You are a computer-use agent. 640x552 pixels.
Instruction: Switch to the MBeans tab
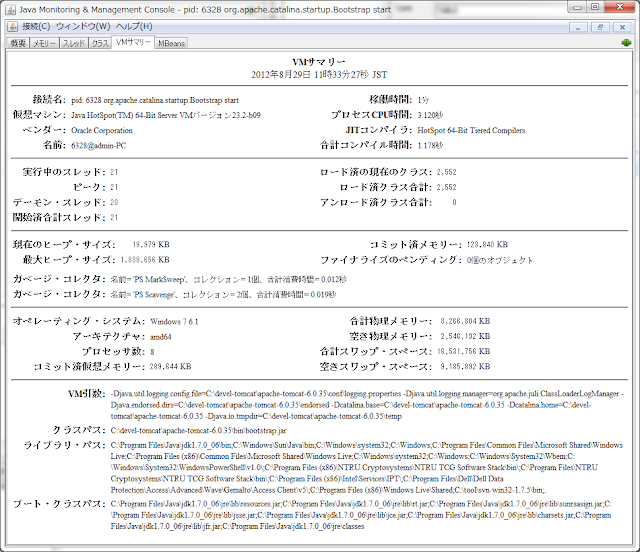pyautogui.click(x=171, y=43)
